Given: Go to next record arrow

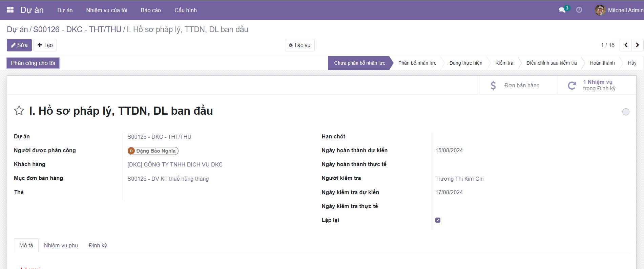Looking at the screenshot, I should coord(637,45).
